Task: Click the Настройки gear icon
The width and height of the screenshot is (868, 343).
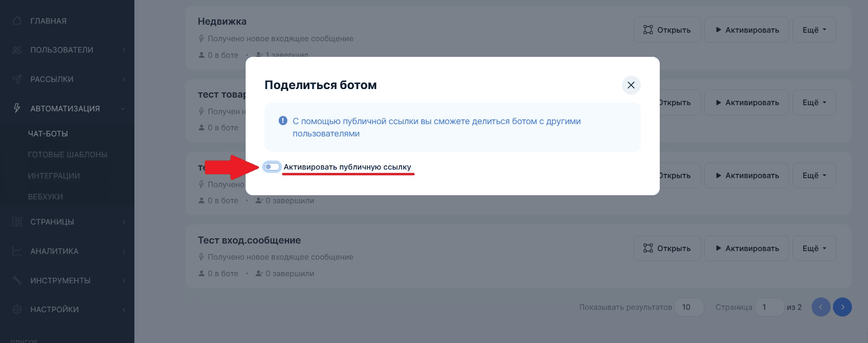Action: coord(17,309)
